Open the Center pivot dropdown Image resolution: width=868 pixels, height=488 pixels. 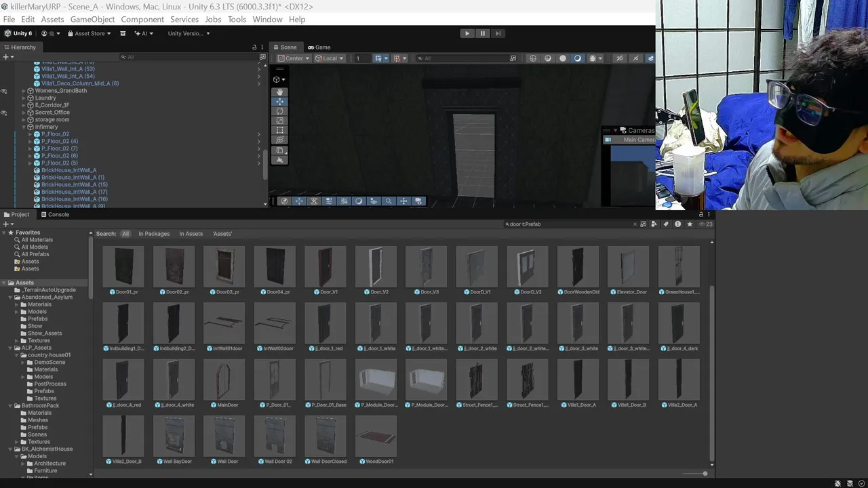coord(294,58)
